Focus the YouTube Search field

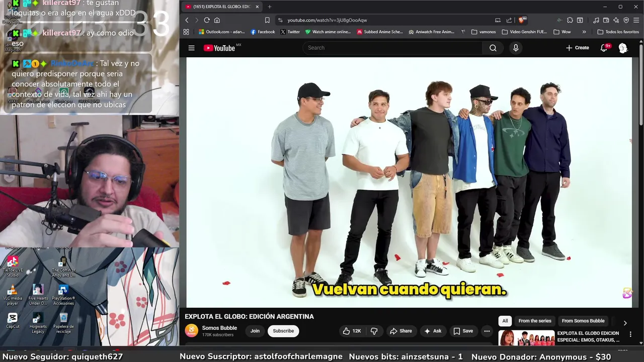coord(392,48)
